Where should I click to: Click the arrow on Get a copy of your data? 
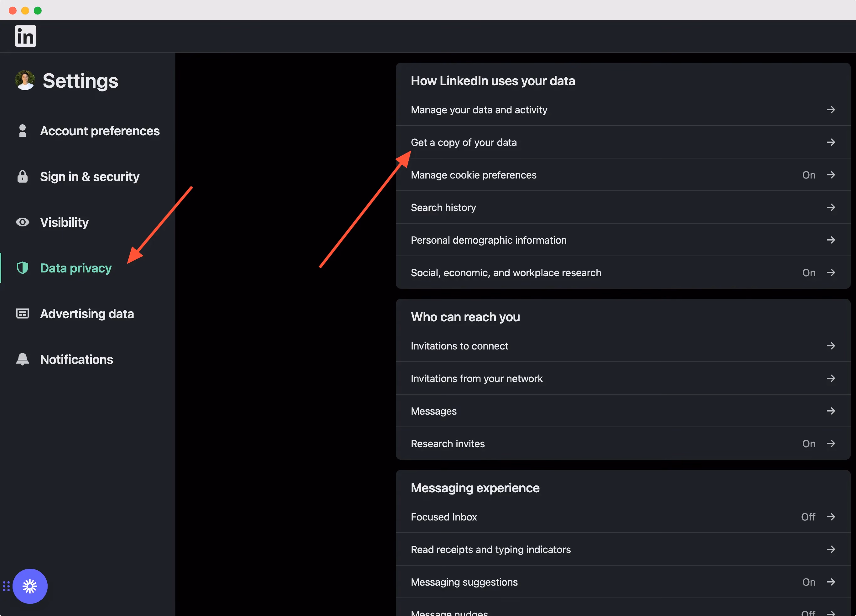pyautogui.click(x=831, y=142)
